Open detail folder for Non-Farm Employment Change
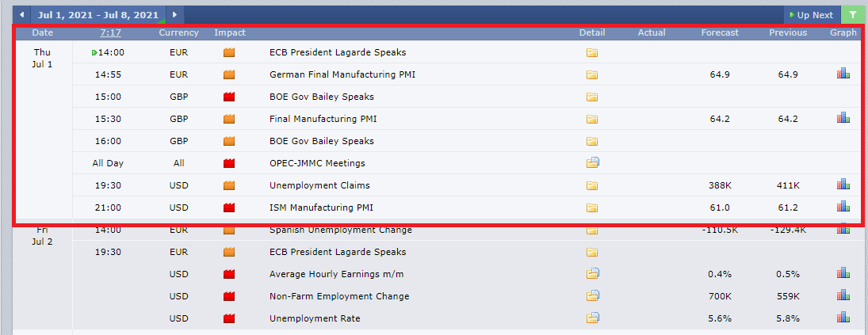The image size is (868, 335). pyautogui.click(x=593, y=295)
